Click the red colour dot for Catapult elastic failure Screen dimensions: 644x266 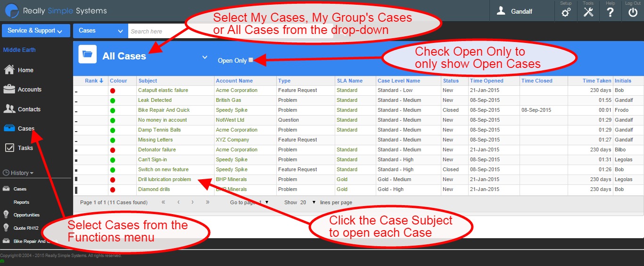pos(113,91)
